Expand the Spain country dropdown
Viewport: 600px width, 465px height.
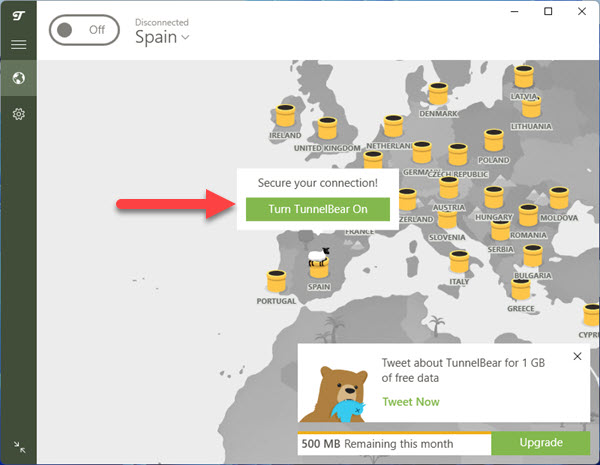[x=162, y=37]
